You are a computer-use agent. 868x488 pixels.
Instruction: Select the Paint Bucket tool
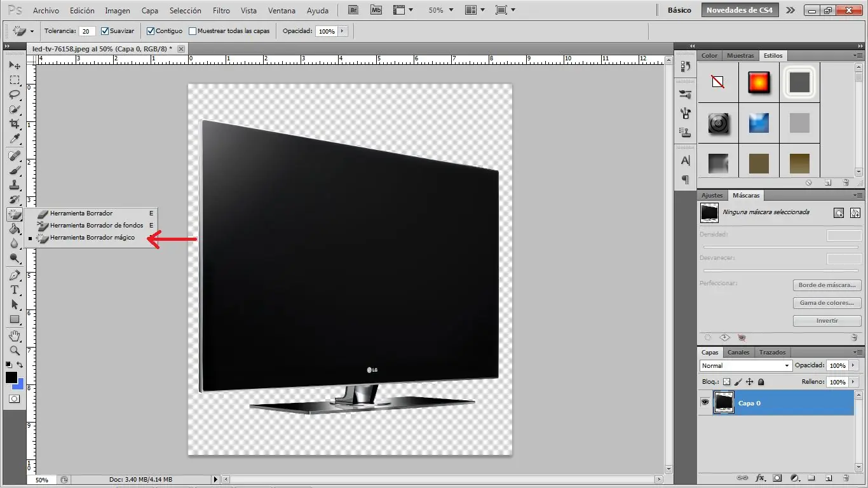(x=14, y=229)
